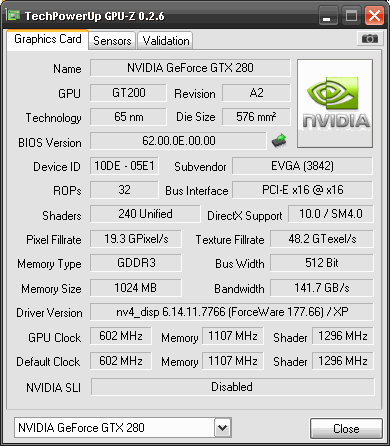Click the Bus Interface value PCI-E x16 @ x16
The image size is (390, 446).
(302, 190)
